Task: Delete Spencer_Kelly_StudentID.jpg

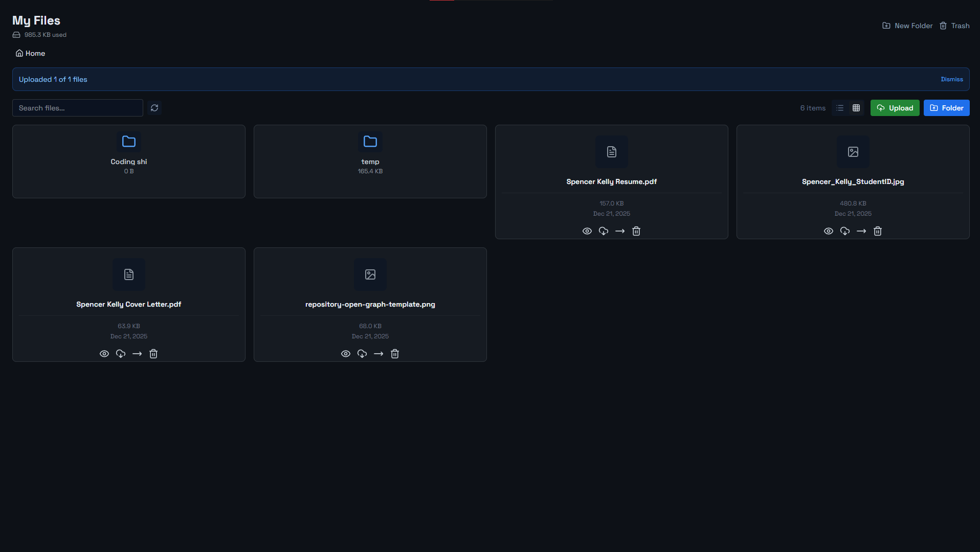Action: point(877,231)
